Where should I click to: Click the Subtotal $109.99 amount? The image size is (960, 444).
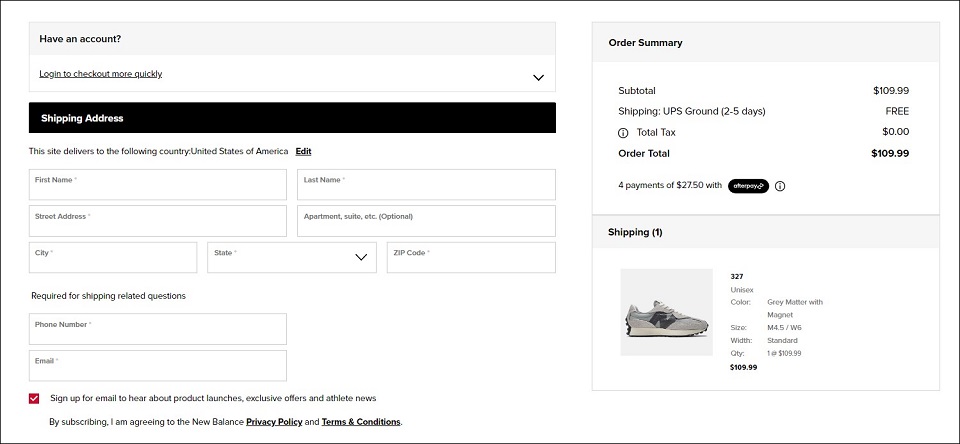tap(891, 91)
